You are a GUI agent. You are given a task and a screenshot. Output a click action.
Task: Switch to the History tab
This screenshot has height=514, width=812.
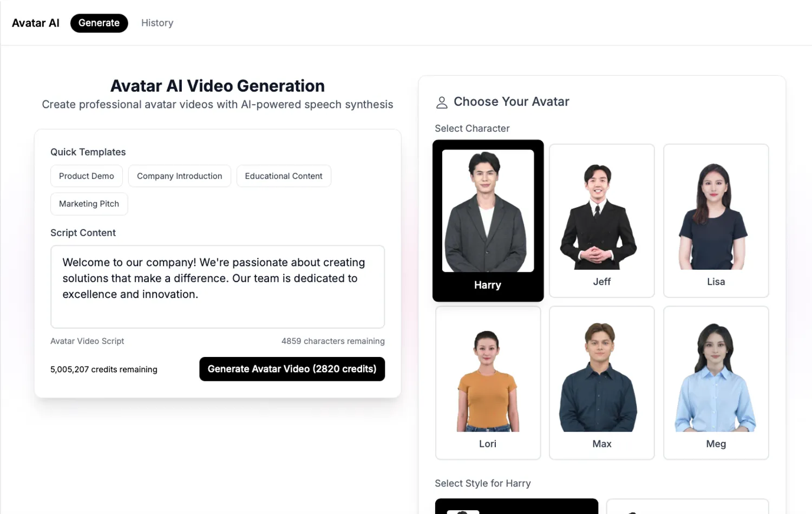point(157,23)
